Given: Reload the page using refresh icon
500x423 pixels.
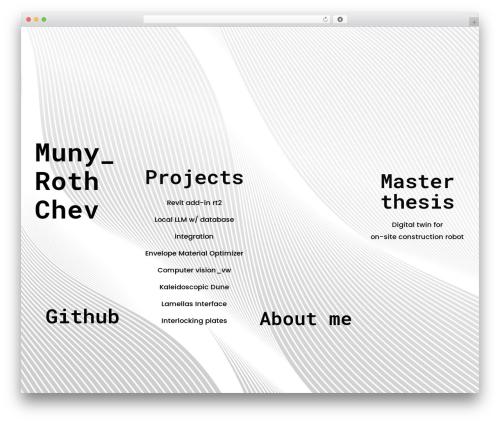Looking at the screenshot, I should (x=325, y=20).
